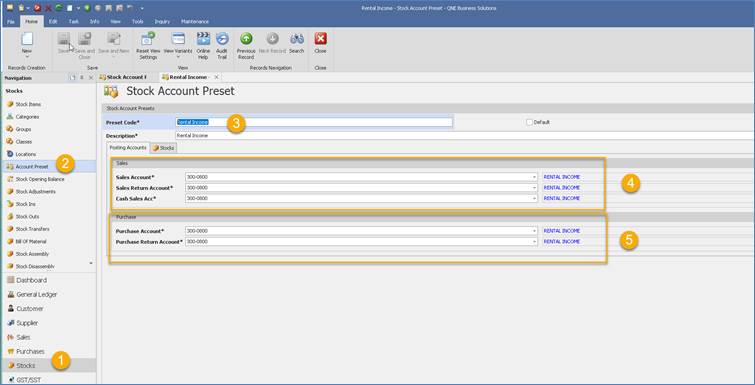Image resolution: width=755 pixels, height=385 pixels.
Task: Expand the Purchase Account dropdown
Action: tap(534, 231)
